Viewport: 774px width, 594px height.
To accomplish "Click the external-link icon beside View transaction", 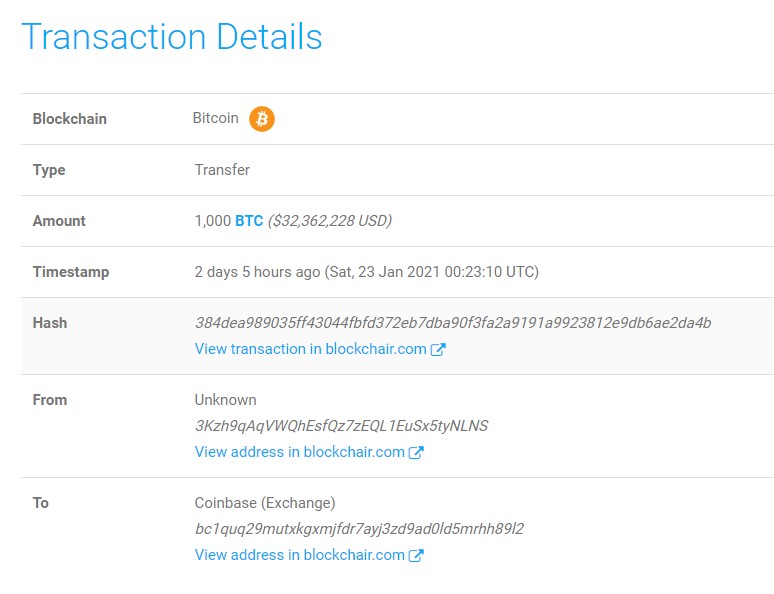I will click(x=438, y=350).
